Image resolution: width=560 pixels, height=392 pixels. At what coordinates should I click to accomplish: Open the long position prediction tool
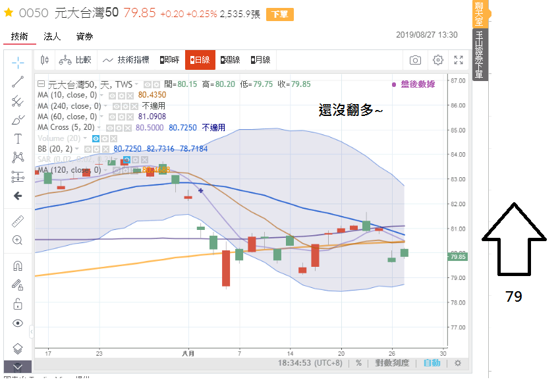18,177
